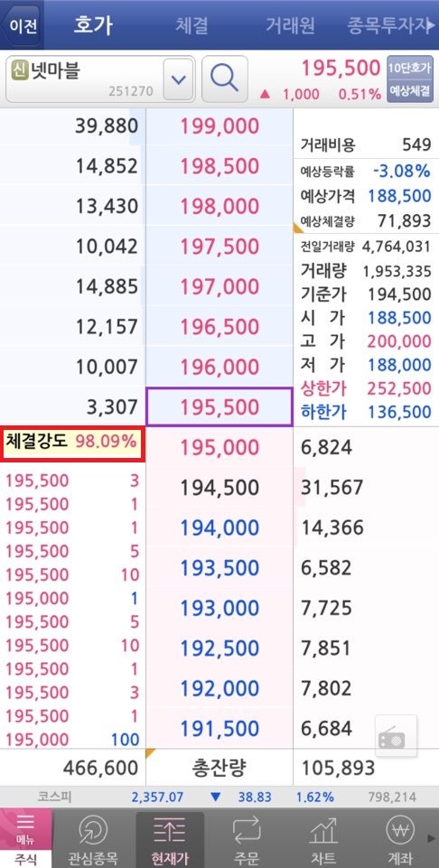Expand the stock selector dropdown arrow
The height and width of the screenshot is (868, 439).
tap(178, 79)
